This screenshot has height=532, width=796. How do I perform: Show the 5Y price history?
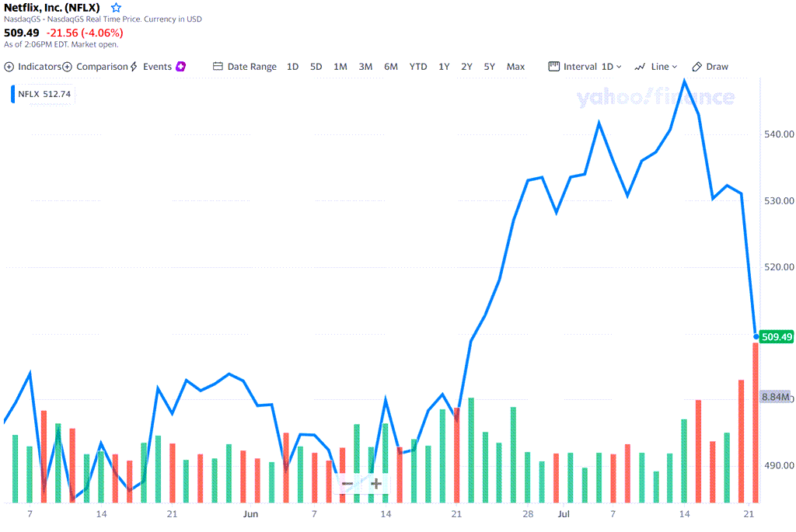490,67
